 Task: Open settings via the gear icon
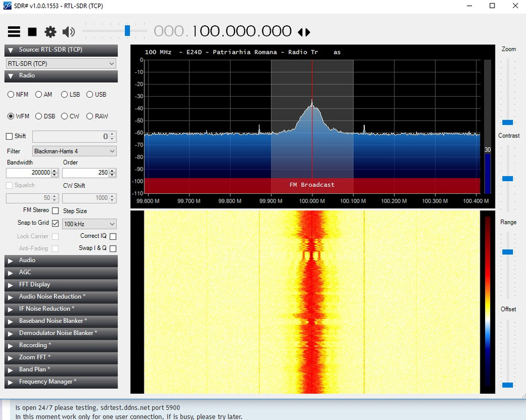(x=50, y=32)
